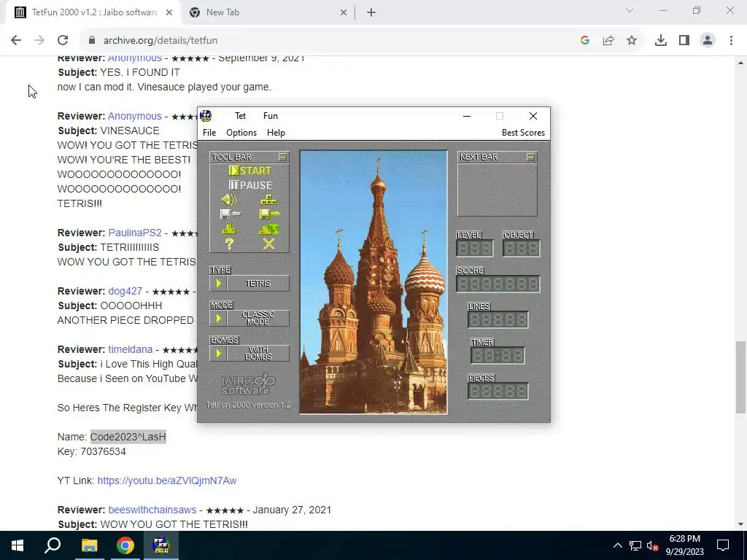Toggle sound with the speaker icon

(229, 200)
